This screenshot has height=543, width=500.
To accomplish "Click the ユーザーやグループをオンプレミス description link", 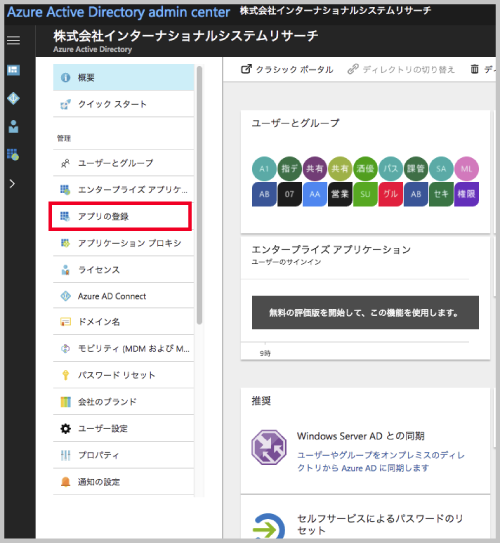I will tap(381, 461).
